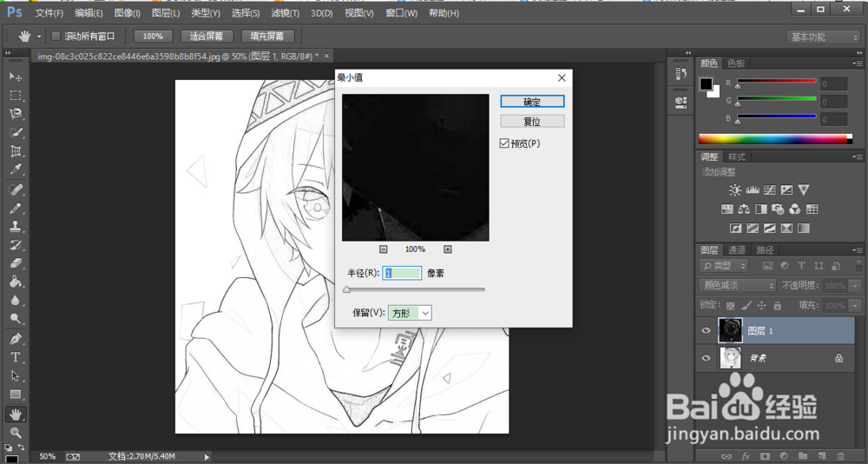The width and height of the screenshot is (868, 464).
Task: Select the Spot Healing Brush tool
Action: [16, 189]
